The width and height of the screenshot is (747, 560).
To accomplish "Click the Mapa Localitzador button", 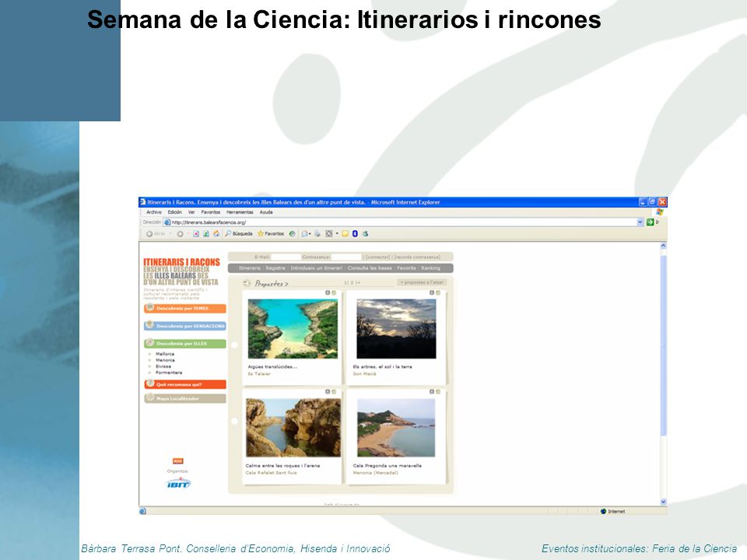I will (185, 398).
